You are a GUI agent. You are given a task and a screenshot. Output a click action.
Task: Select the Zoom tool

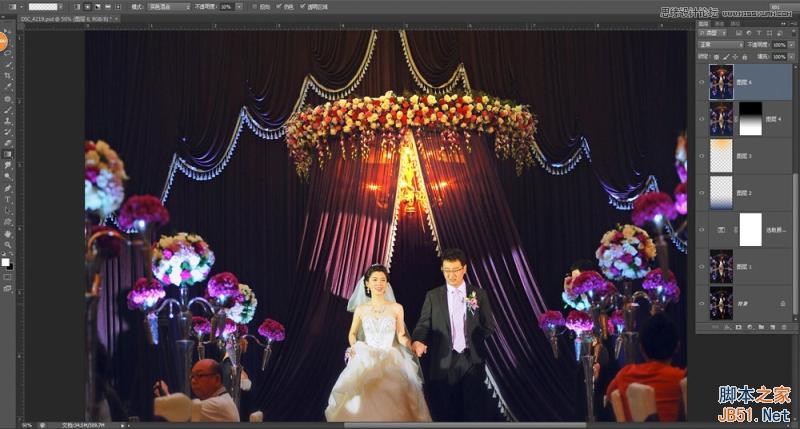[x=8, y=245]
